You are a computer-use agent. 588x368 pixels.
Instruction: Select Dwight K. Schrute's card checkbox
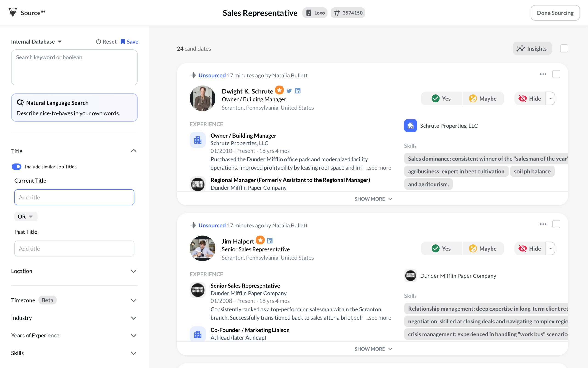tap(556, 74)
